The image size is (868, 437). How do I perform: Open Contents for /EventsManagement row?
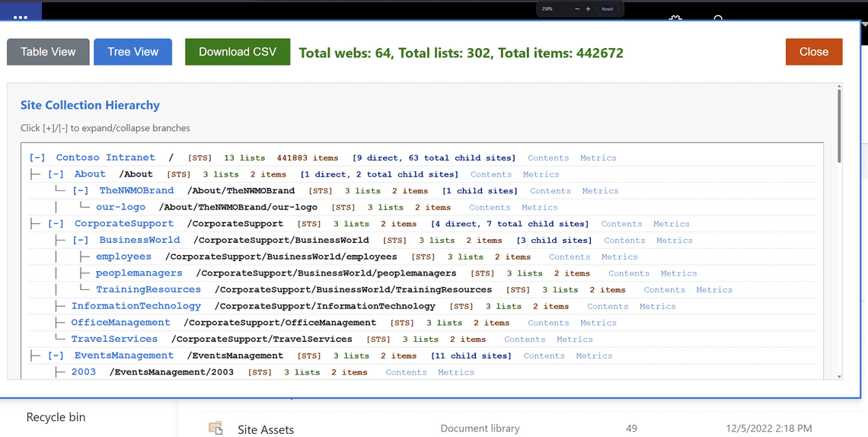544,356
